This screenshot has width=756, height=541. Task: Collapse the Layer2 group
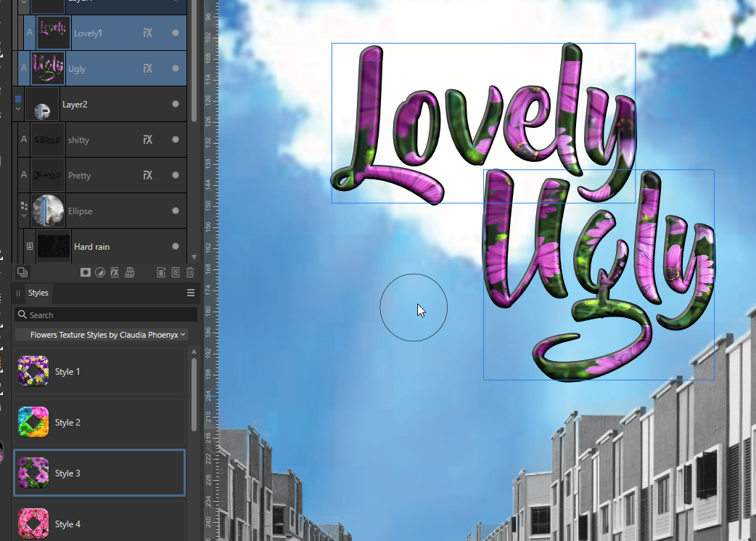[x=18, y=109]
